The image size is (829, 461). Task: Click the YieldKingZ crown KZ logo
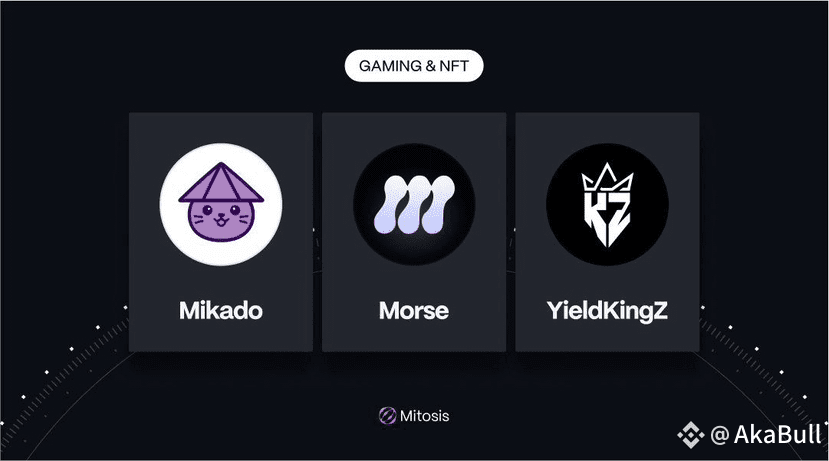click(607, 205)
